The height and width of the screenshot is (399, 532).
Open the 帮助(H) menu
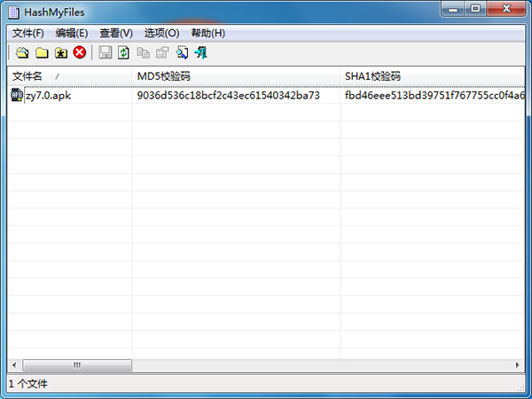[208, 34]
